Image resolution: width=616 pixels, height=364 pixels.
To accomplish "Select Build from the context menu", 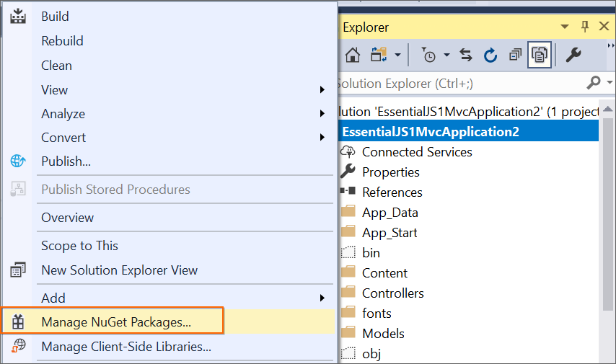I will (169, 17).
